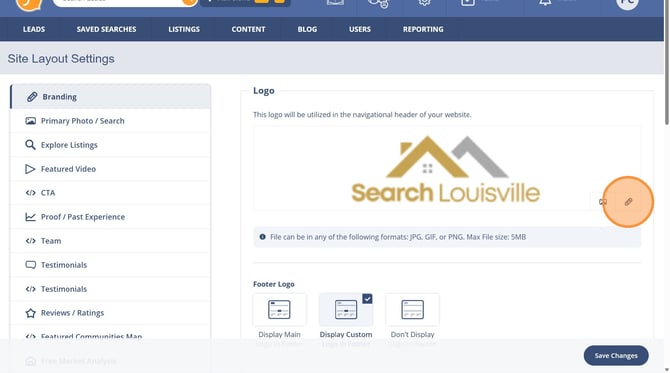This screenshot has height=373, width=670.
Task: Open the CONTENT menu
Action: (248, 29)
